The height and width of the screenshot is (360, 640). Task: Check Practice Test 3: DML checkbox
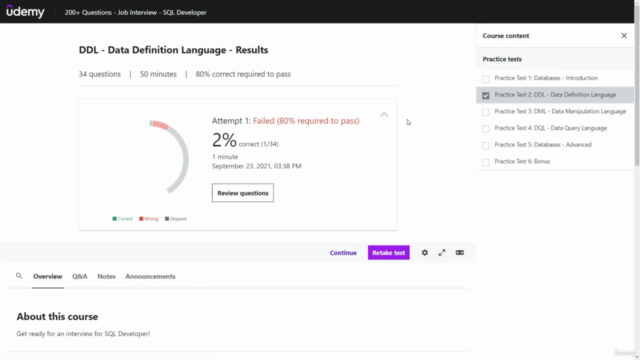[x=486, y=112]
